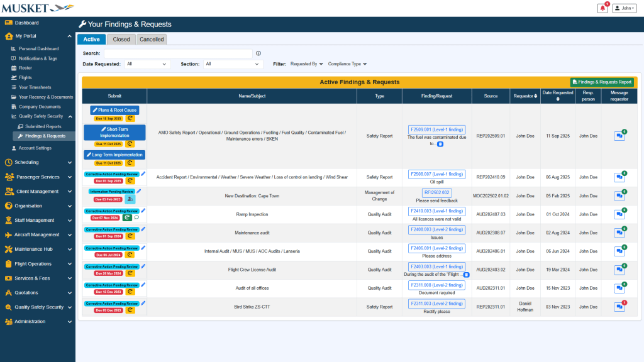Viewport: 644px width, 362px height.
Task: Click the search info icon
Action: pos(258,53)
